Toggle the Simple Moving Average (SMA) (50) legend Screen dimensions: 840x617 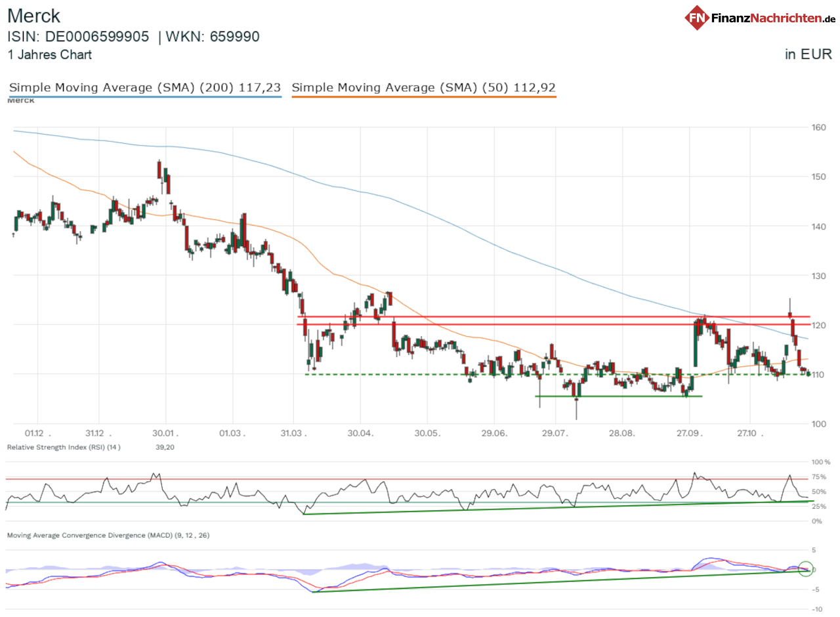(x=423, y=87)
